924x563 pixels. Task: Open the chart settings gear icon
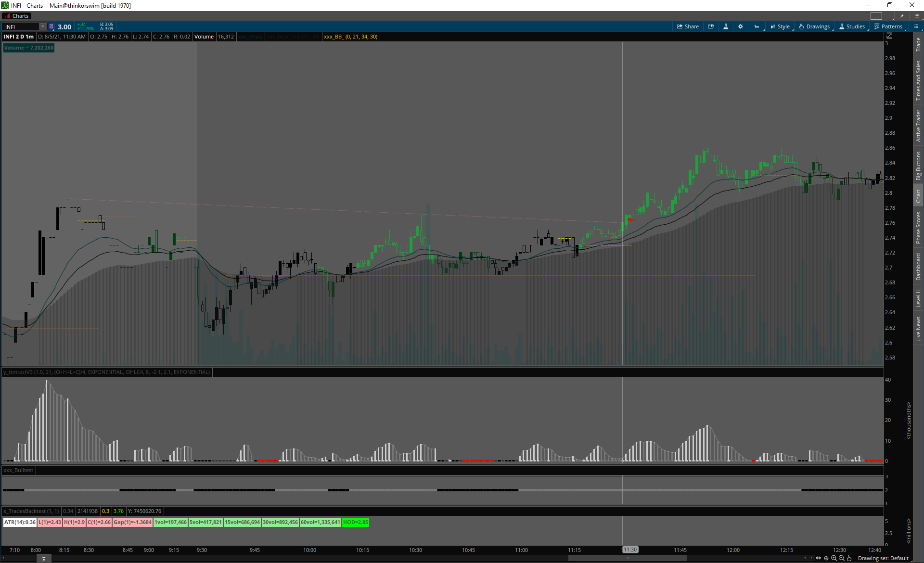[x=741, y=26]
